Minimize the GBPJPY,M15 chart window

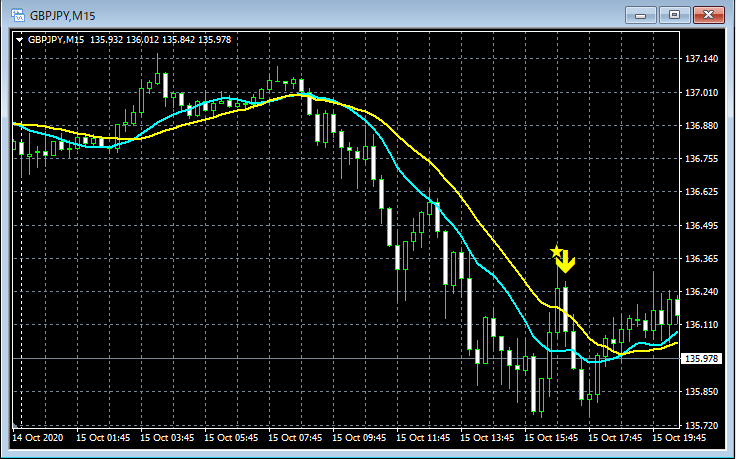640,15
